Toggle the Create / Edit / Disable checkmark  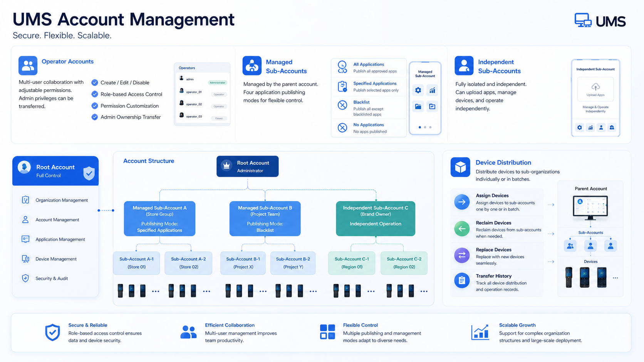click(94, 82)
